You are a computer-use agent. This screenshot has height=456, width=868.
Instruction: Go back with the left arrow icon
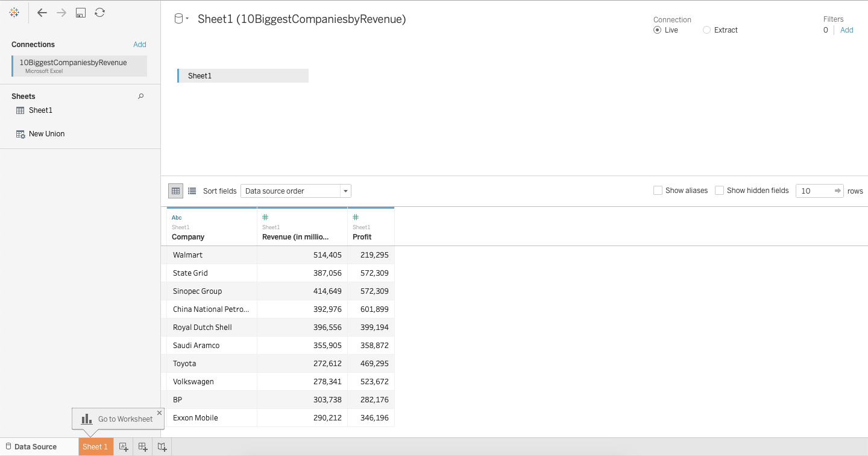pyautogui.click(x=42, y=12)
